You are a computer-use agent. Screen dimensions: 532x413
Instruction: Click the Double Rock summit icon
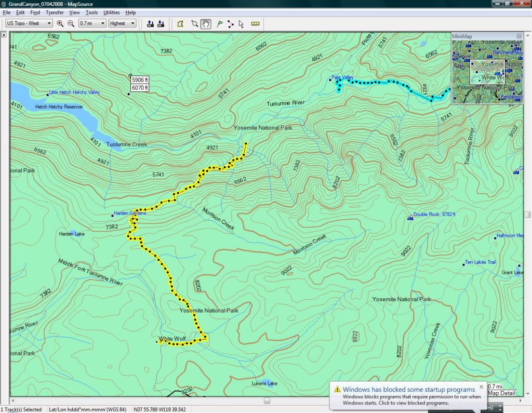(410, 217)
